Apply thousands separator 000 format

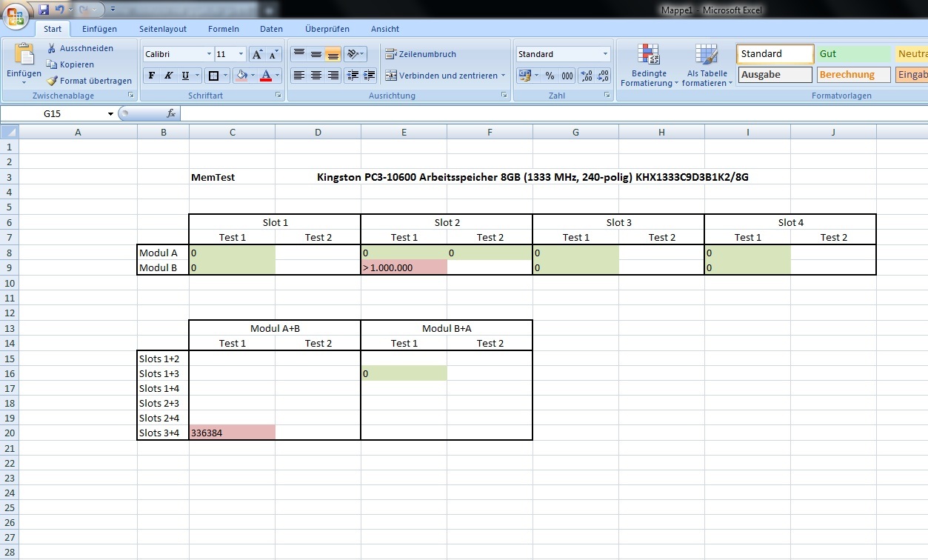(x=567, y=76)
